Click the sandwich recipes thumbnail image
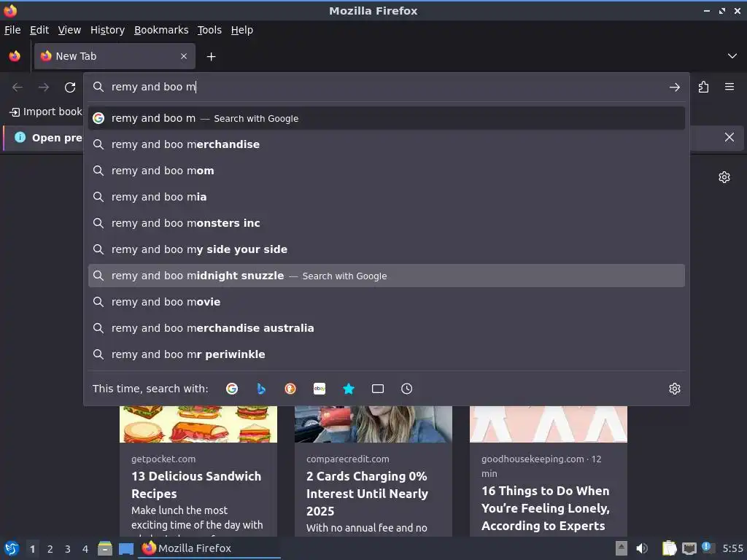 [198, 424]
